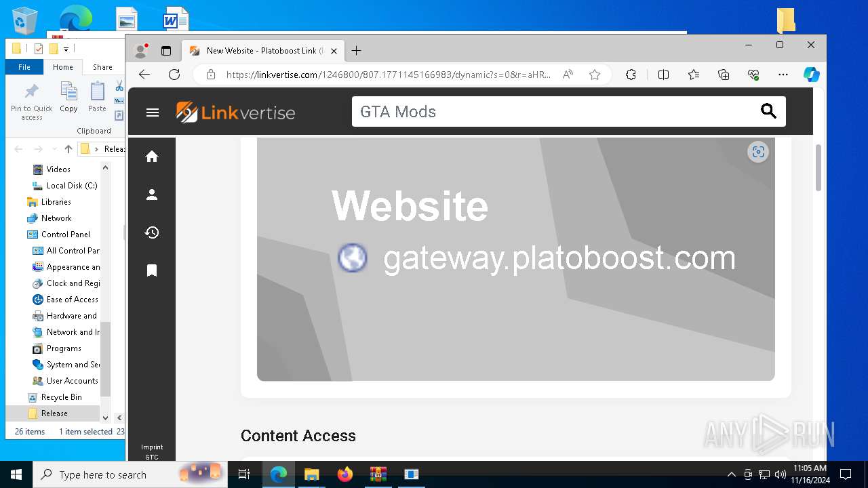Expand the address bar path chevron before Release

96,149
